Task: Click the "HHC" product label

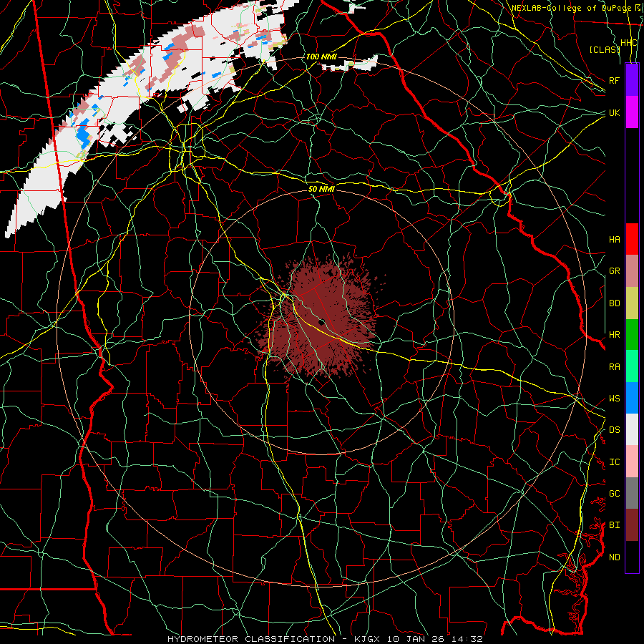Action: click(628, 43)
